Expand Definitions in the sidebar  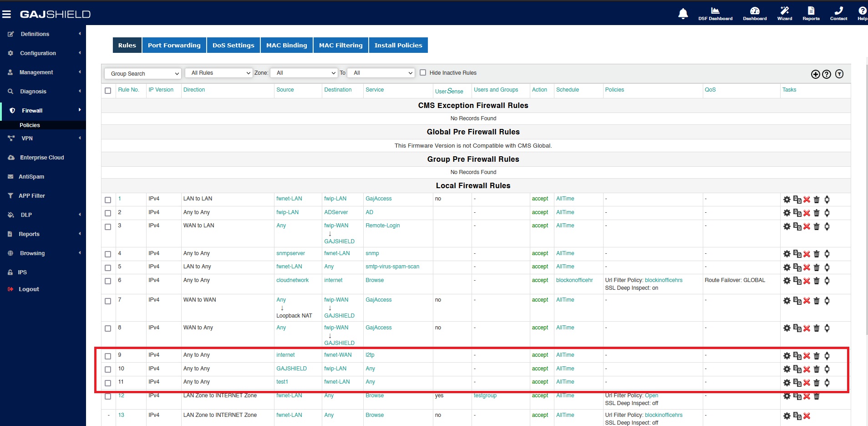coord(43,34)
